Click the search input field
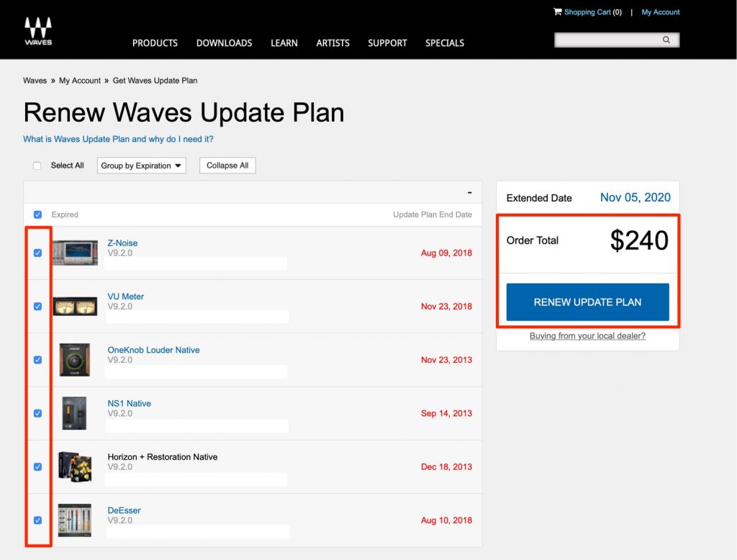 coord(612,40)
